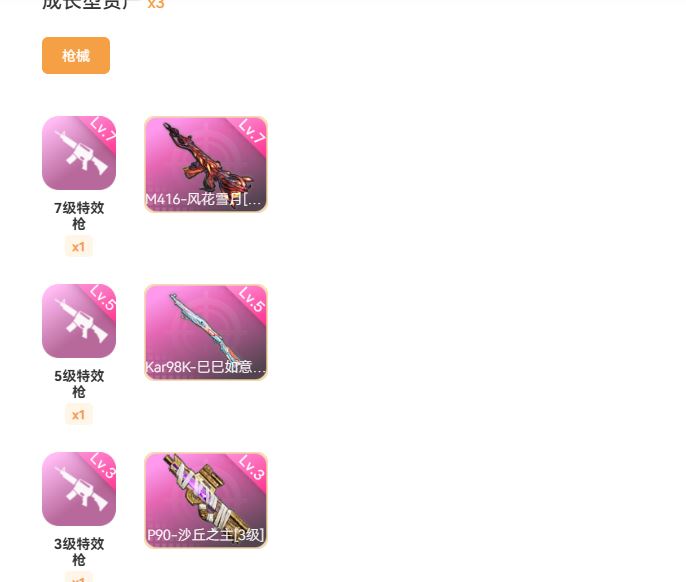The width and height of the screenshot is (686, 582).
Task: Click the Lv.3 badge on P90 card
Action: 252,467
